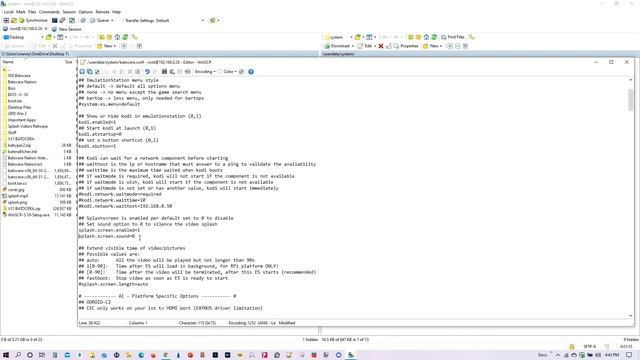Open Find via binoculars icon in editor
This screenshot has height=360, width=640.
(164, 71)
